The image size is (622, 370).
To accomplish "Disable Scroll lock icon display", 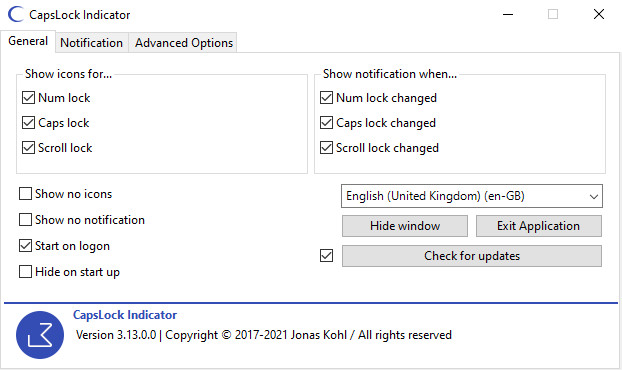I will pyautogui.click(x=28, y=148).
